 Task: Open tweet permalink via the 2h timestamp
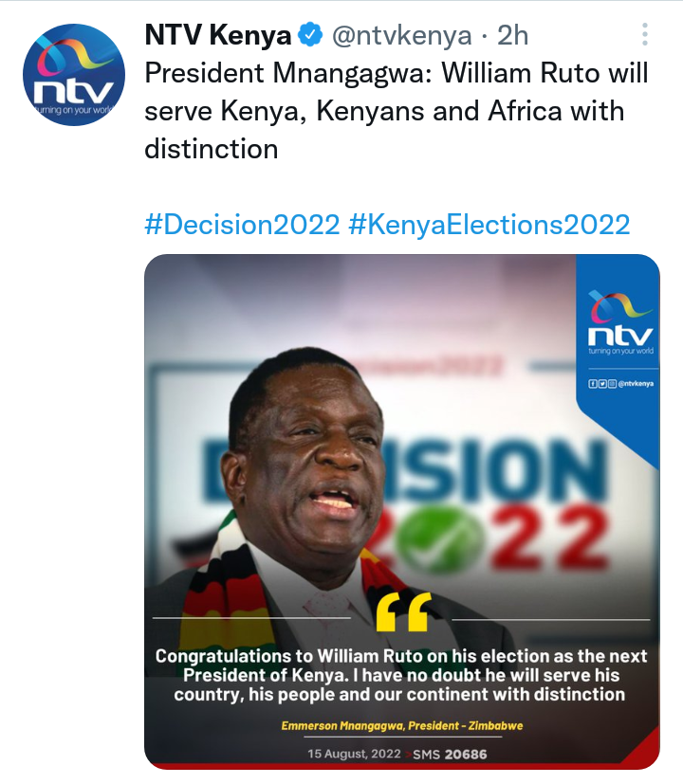[x=512, y=35]
